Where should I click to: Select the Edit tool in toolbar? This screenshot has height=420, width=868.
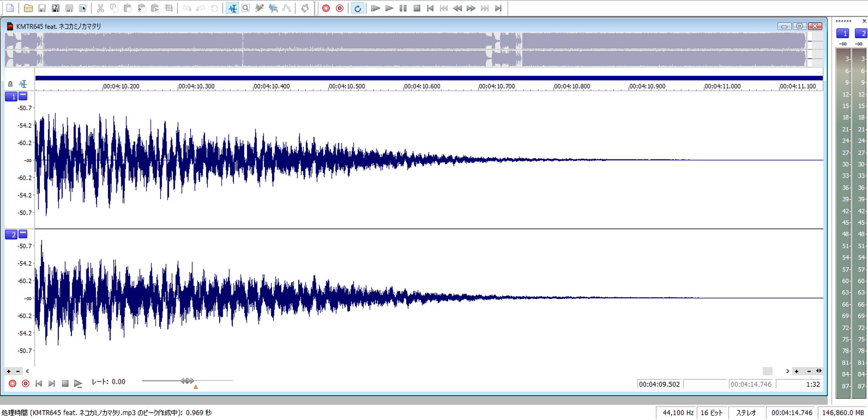coord(233,8)
